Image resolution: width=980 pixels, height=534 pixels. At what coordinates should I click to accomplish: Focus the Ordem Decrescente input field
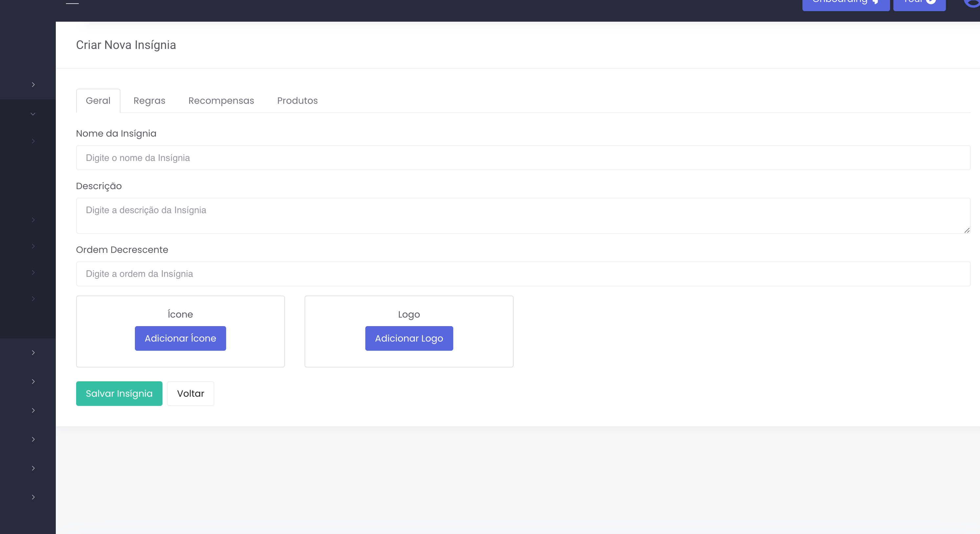click(523, 274)
